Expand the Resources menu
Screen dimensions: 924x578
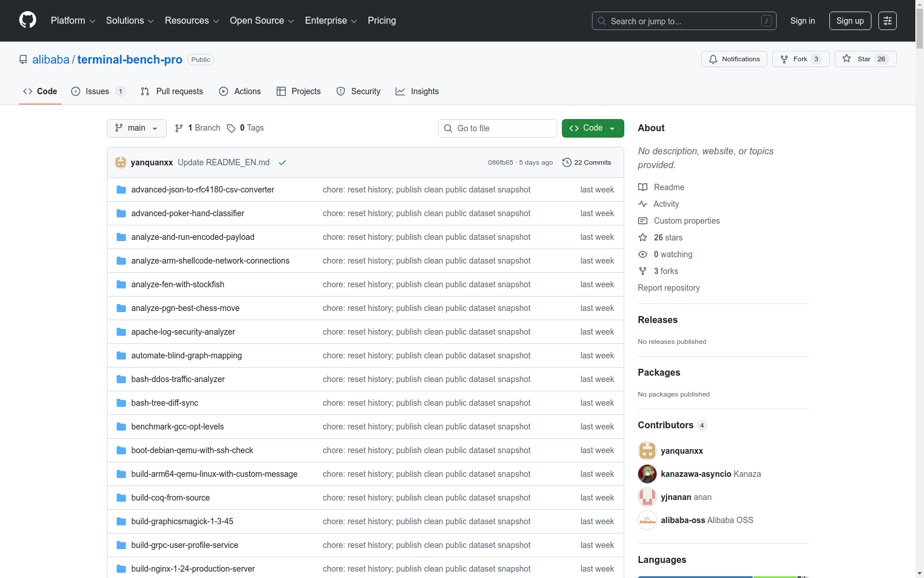[x=192, y=21]
